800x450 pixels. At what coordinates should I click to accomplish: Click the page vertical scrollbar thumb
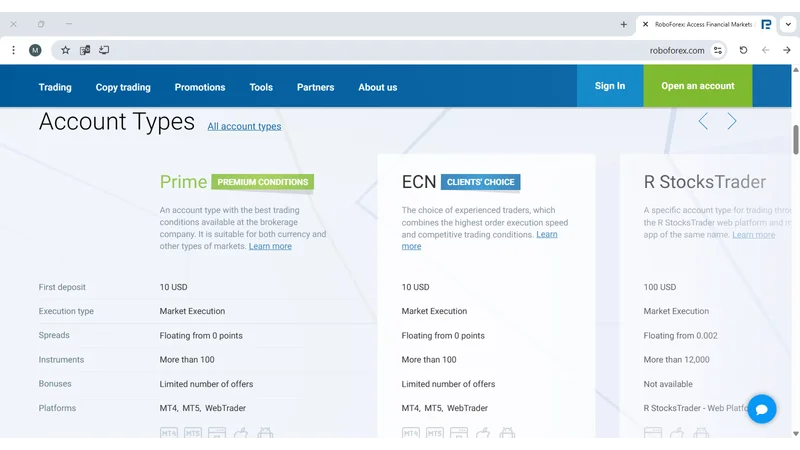795,139
